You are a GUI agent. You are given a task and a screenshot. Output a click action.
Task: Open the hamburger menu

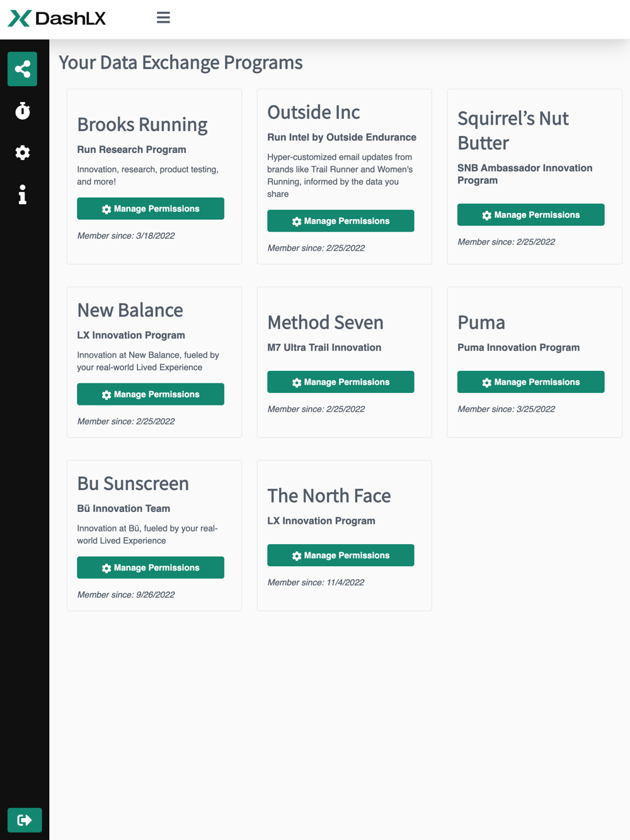pos(163,18)
